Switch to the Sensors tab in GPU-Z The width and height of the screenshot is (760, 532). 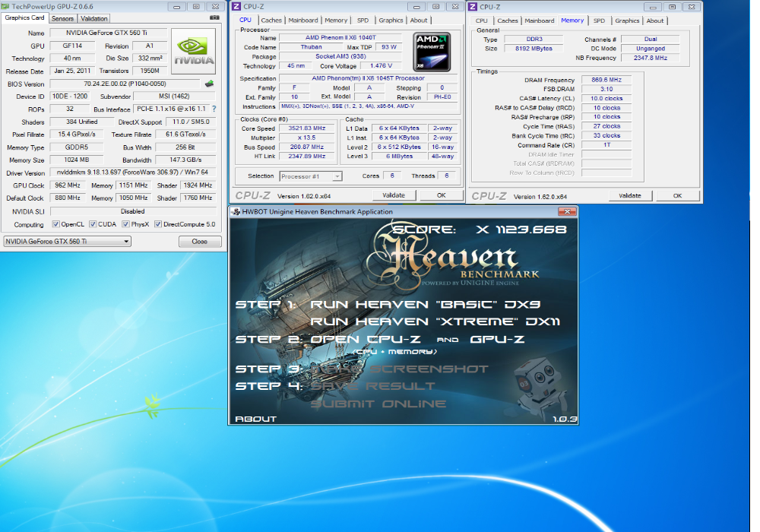coord(63,18)
